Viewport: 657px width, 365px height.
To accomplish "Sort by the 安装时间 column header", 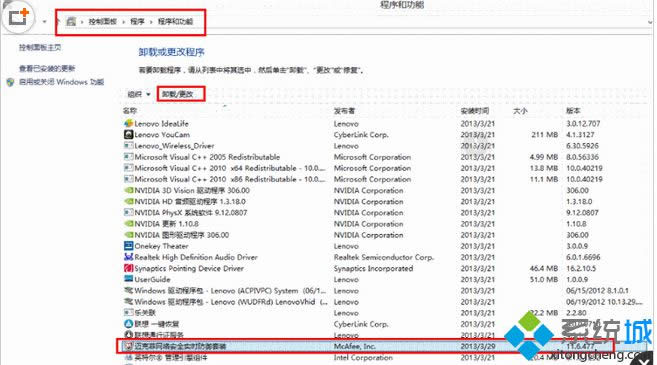I will coord(475,111).
